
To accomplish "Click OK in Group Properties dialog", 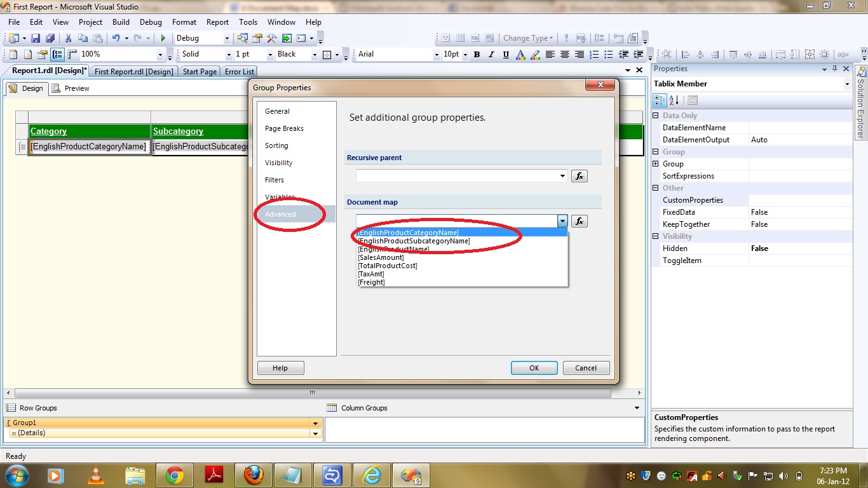I will pos(534,368).
